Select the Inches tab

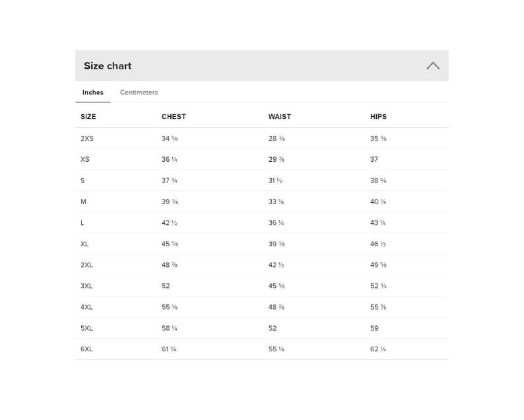tap(93, 92)
